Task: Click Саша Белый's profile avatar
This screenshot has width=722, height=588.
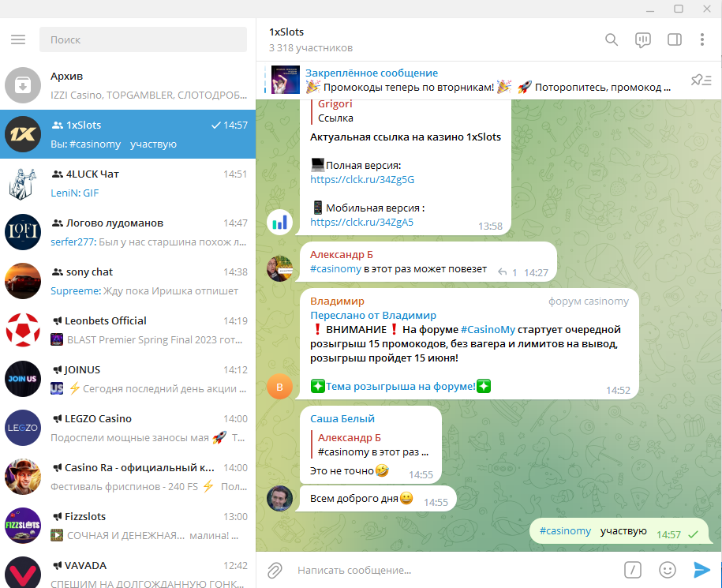Action: click(x=279, y=498)
